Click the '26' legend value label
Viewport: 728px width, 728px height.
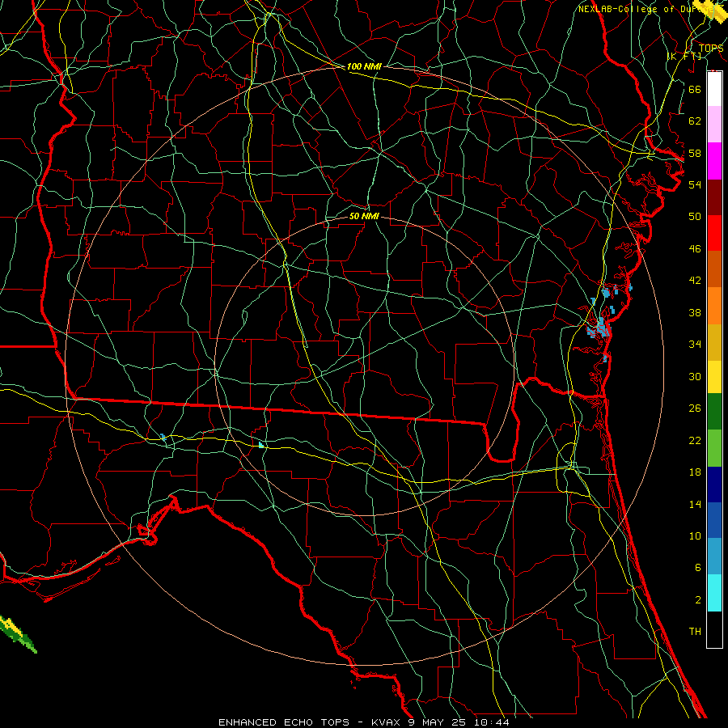(695, 408)
